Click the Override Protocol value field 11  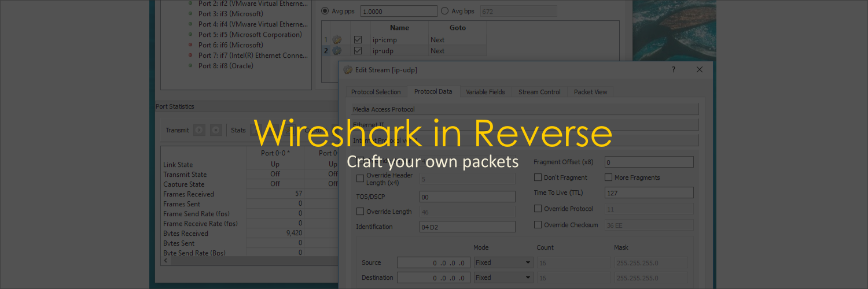(649, 209)
